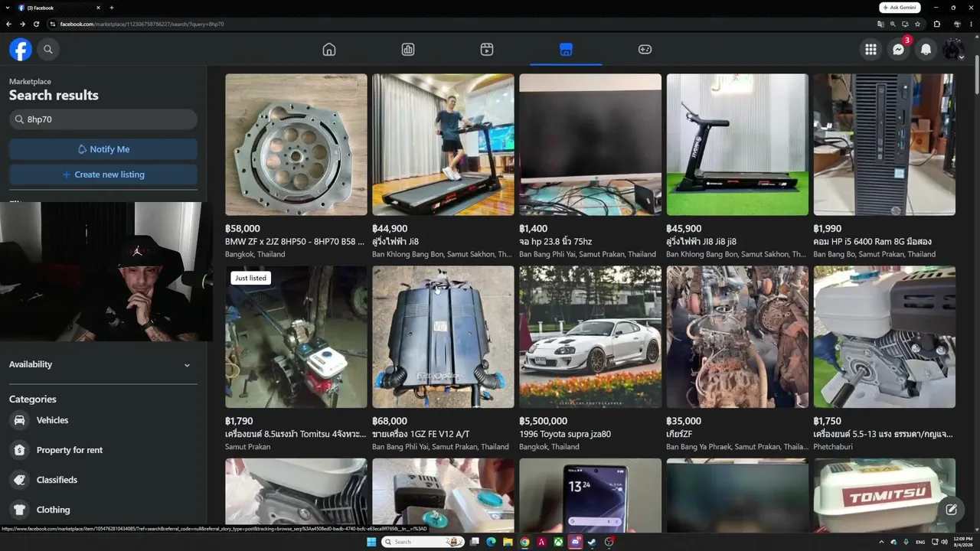Open the browser extensions puzzle icon
Image resolution: width=980 pixels, height=551 pixels.
pyautogui.click(x=936, y=24)
